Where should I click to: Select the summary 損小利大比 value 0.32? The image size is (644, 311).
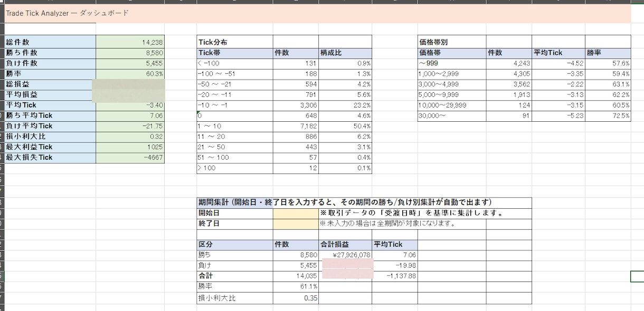point(130,137)
